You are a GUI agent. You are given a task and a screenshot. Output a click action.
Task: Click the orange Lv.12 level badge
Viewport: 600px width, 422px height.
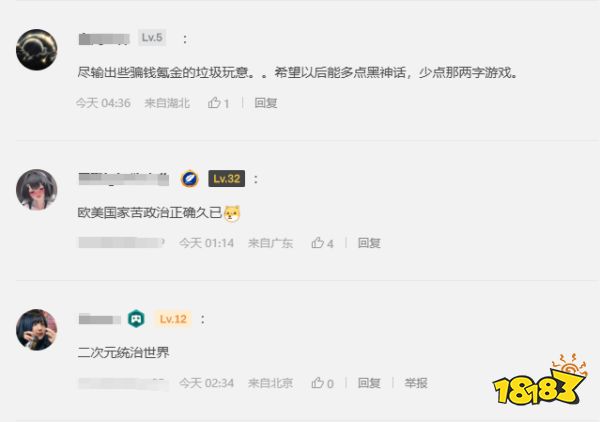coord(173,319)
